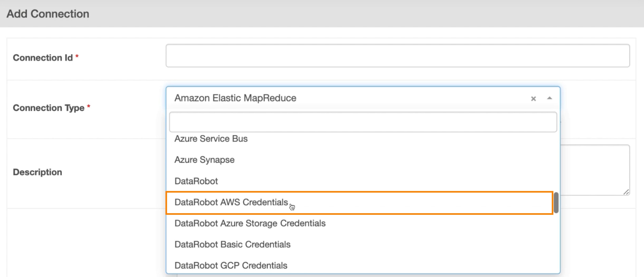Select DataRobot AWS Credentials option
644x277 pixels.
click(x=231, y=202)
